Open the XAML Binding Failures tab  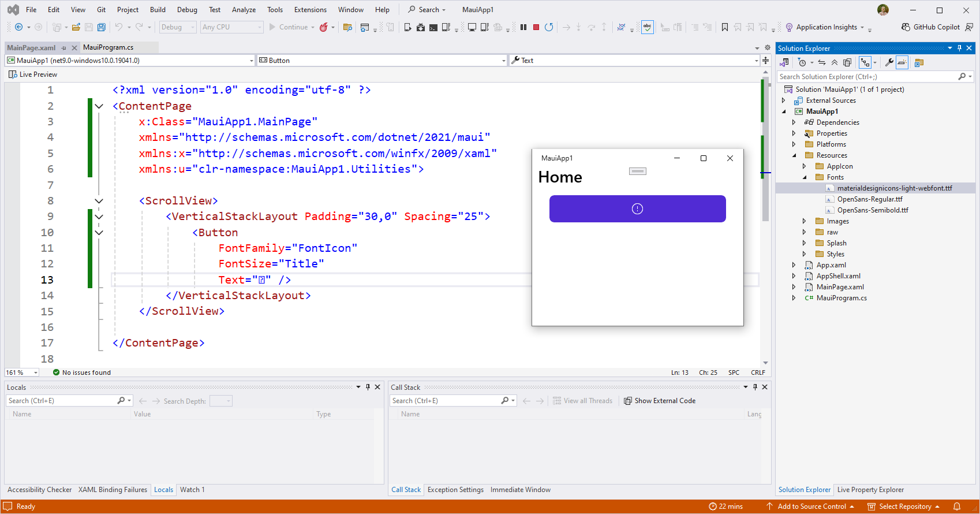pos(113,490)
